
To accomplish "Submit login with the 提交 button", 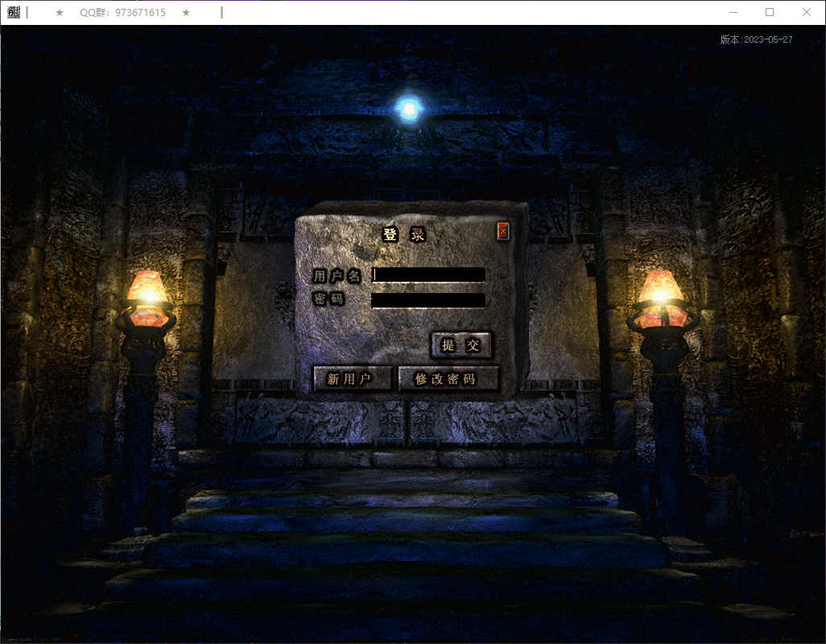I will click(x=461, y=345).
